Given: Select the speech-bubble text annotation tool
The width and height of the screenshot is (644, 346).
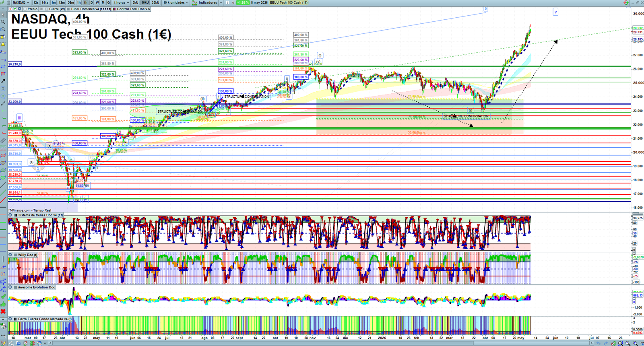Looking at the screenshot, I should (3, 96).
